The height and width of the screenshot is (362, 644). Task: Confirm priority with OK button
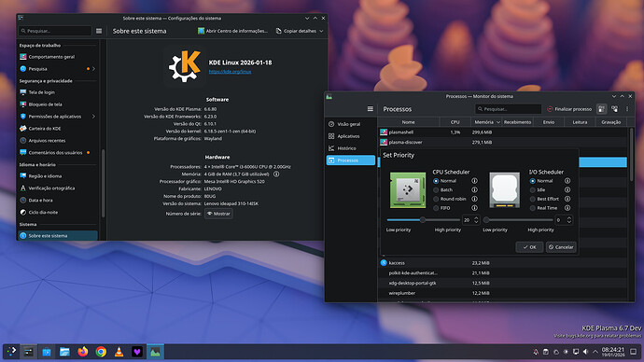tap(529, 247)
